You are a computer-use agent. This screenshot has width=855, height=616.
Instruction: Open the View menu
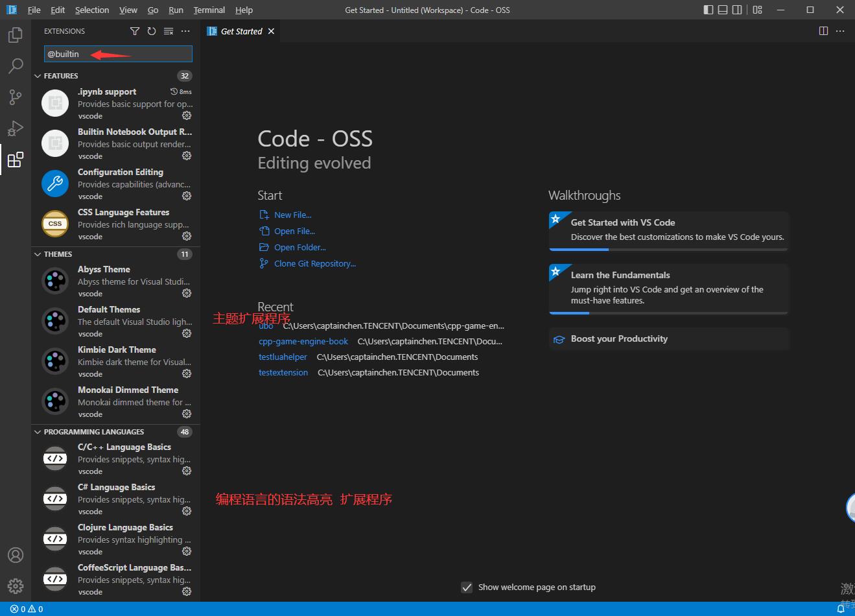coord(128,10)
